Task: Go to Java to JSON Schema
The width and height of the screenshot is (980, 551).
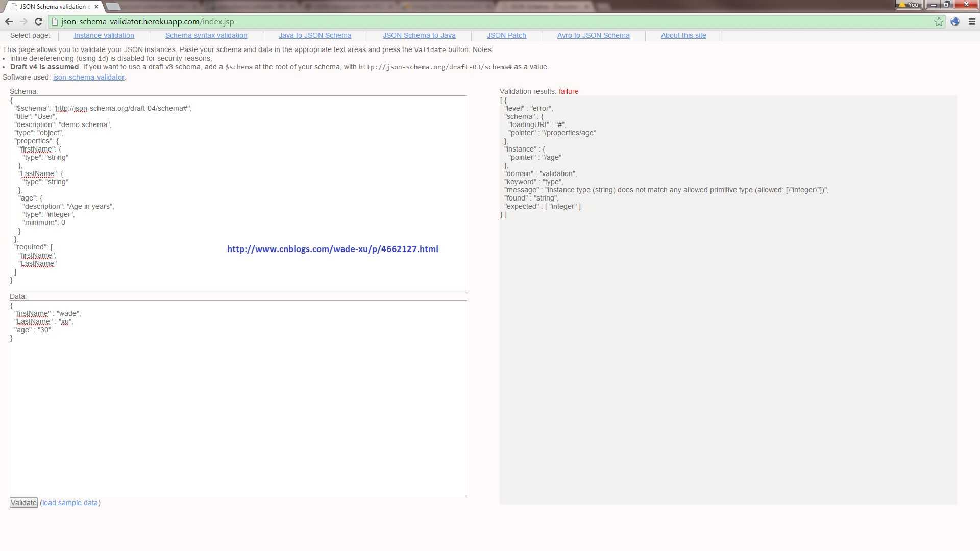Action: coord(315,35)
